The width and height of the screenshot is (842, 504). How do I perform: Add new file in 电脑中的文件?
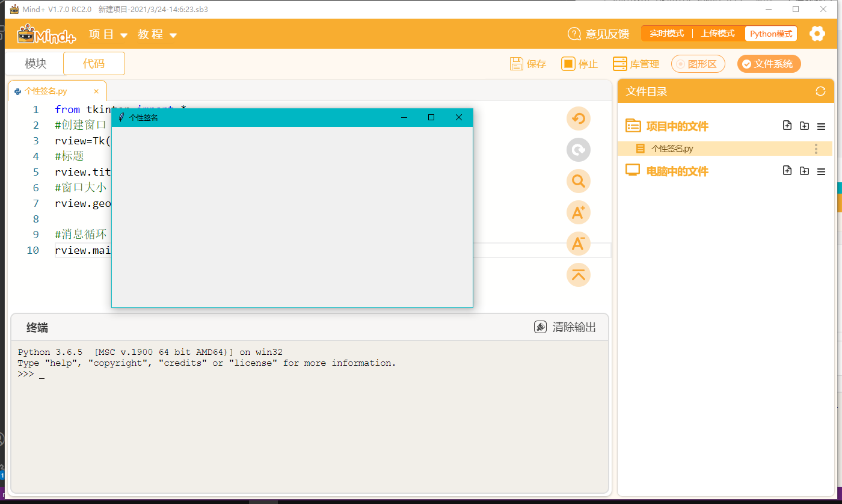(x=787, y=171)
